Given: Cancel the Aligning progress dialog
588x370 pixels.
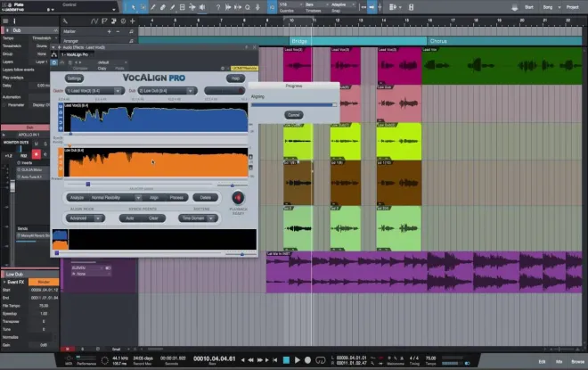Looking at the screenshot, I should [x=294, y=115].
